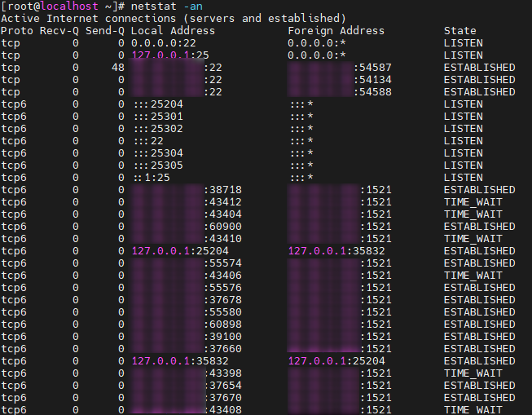Image resolution: width=532 pixels, height=415 pixels.
Task: Click foreign port :54588
Action: [372, 92]
